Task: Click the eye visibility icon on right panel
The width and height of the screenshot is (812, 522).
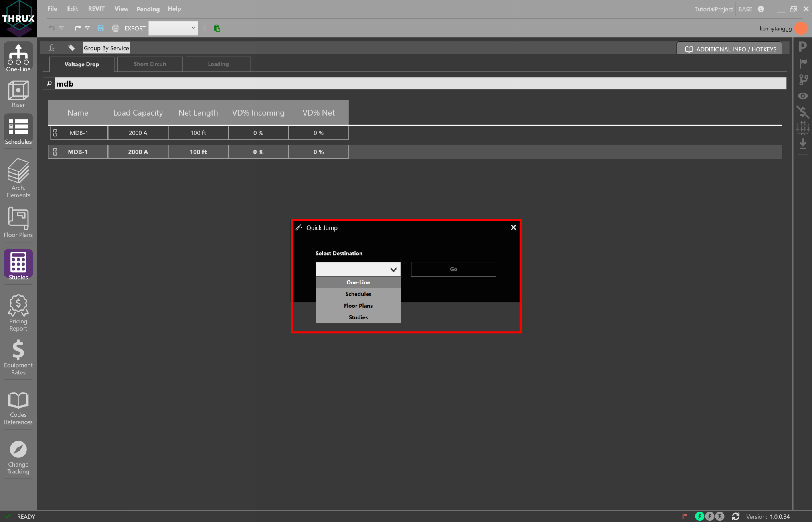Action: pos(803,96)
